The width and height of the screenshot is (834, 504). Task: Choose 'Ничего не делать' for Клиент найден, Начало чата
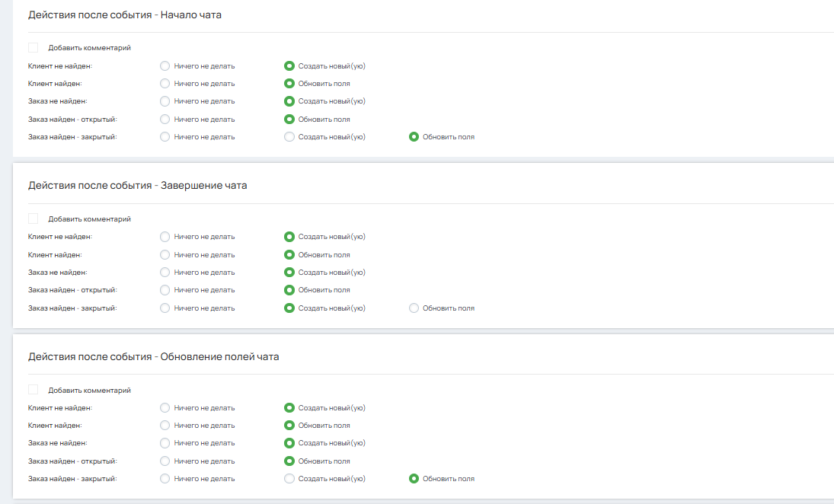coord(165,84)
